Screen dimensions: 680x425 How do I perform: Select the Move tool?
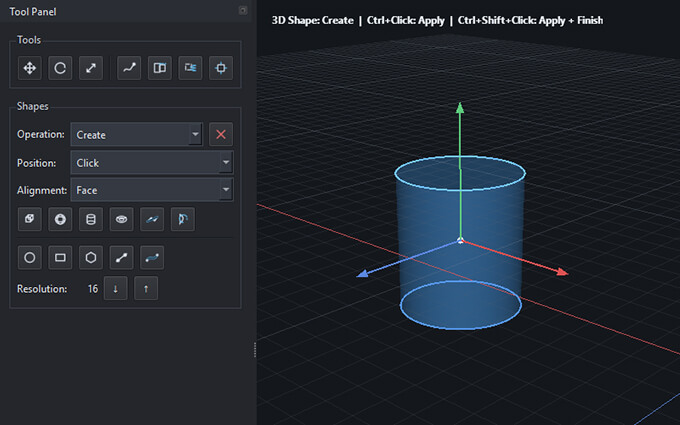pyautogui.click(x=30, y=68)
